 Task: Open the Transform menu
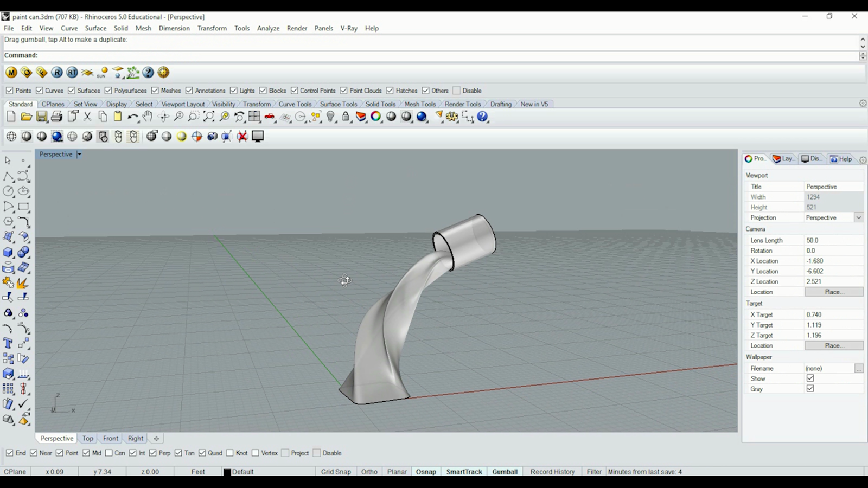coord(212,28)
